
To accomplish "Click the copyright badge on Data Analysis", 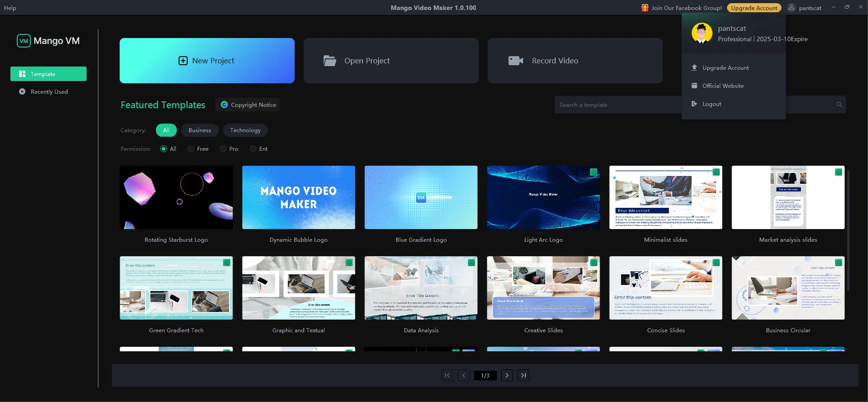I will click(471, 263).
